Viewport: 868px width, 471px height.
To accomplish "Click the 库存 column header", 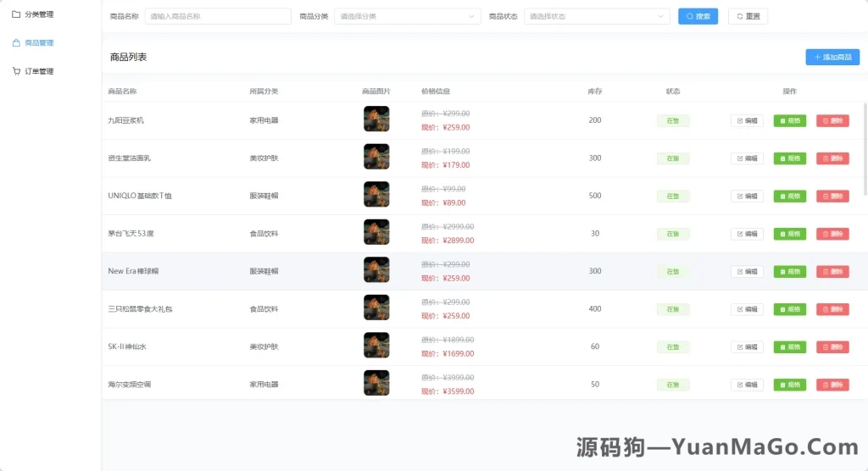I will (x=595, y=91).
